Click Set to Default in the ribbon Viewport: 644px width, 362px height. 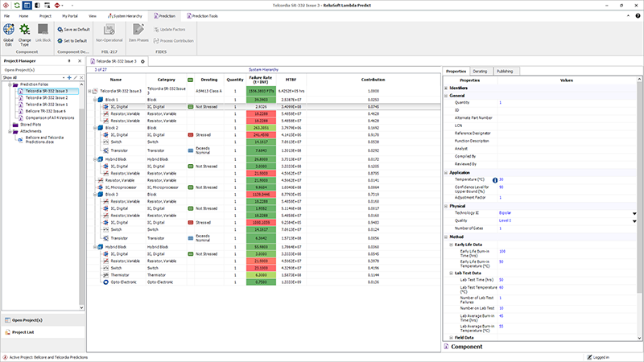click(x=72, y=41)
